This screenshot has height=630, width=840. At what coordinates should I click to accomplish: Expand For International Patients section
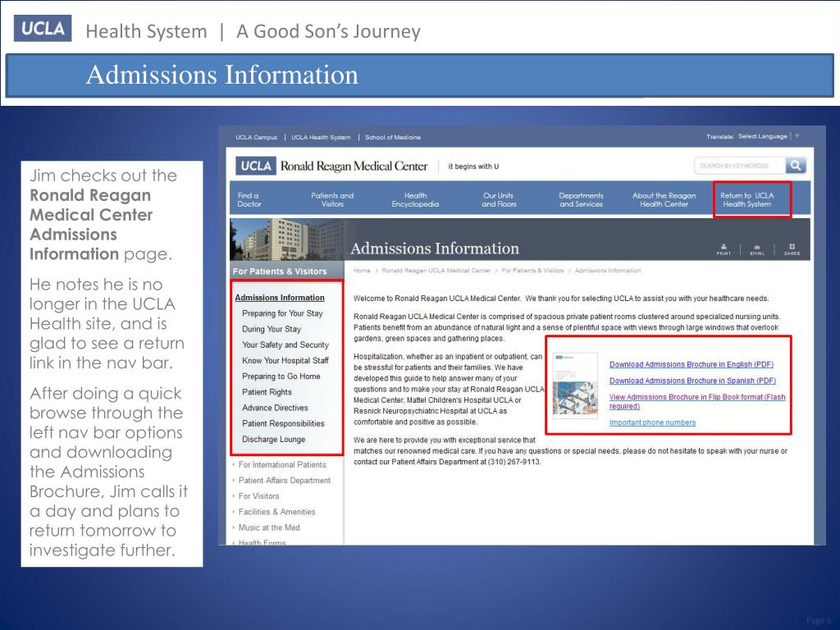pos(282,465)
